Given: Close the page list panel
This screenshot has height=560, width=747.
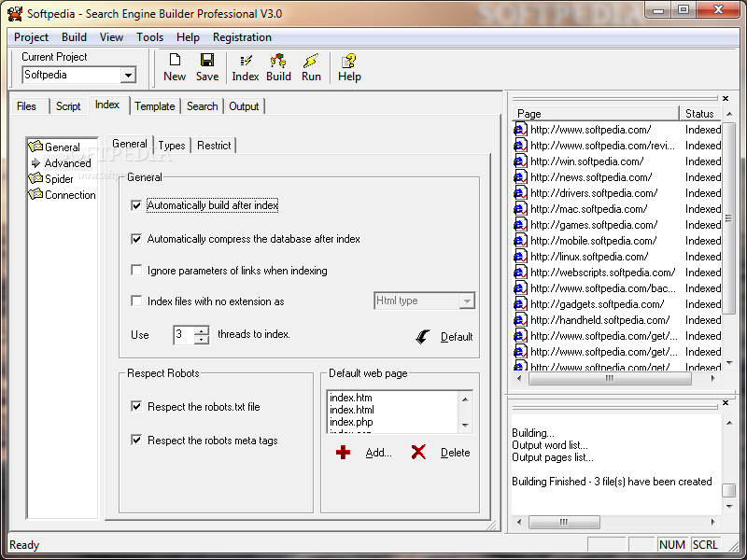Looking at the screenshot, I should (726, 98).
